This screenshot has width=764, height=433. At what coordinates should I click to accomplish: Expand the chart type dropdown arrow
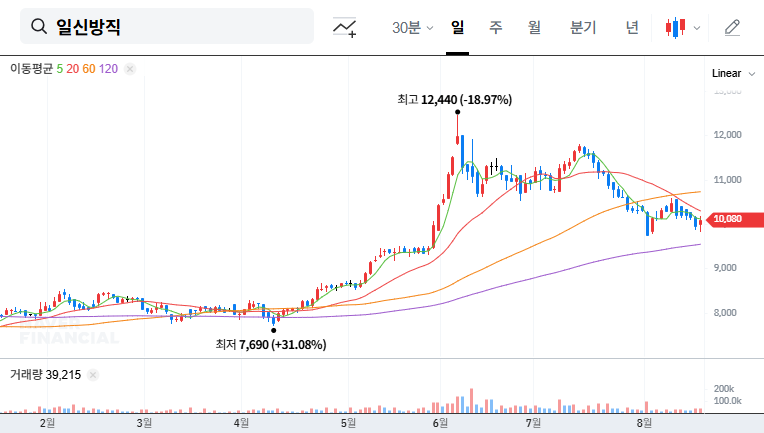pyautogui.click(x=697, y=28)
